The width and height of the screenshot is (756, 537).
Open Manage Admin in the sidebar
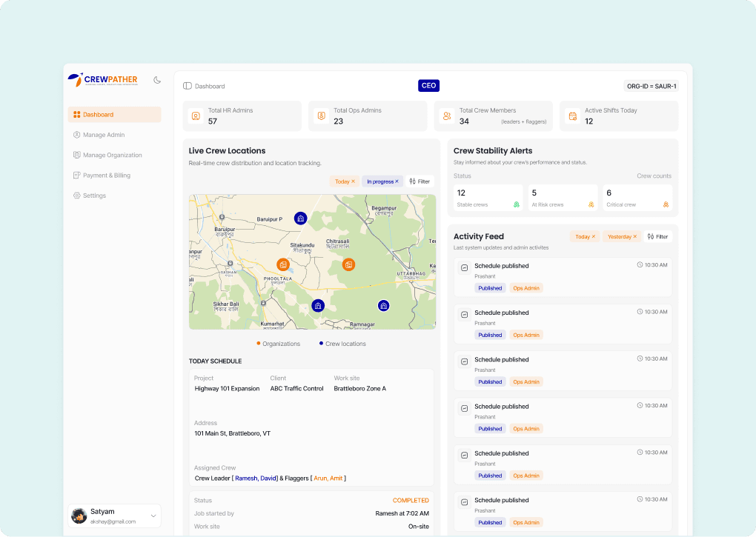click(104, 135)
